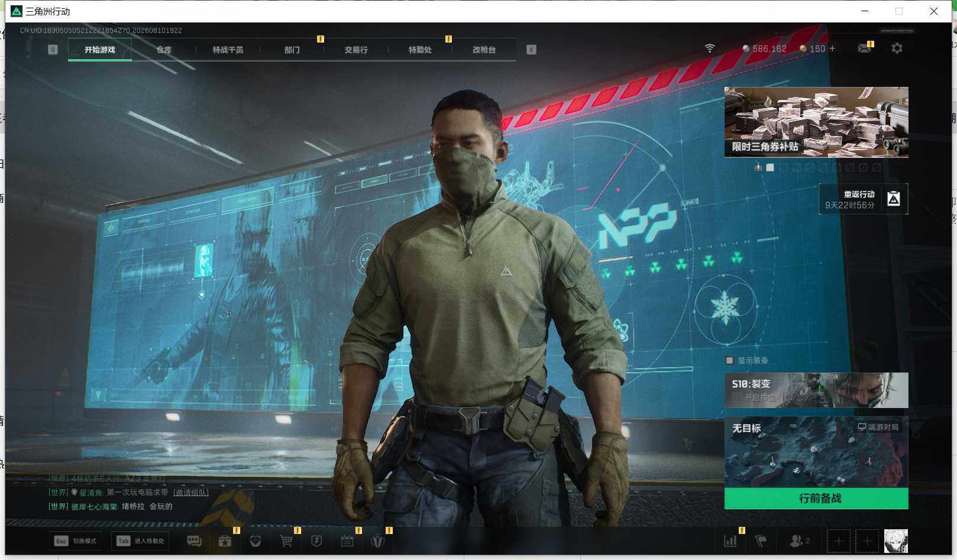Click the second empty squad plus slot

tap(867, 541)
